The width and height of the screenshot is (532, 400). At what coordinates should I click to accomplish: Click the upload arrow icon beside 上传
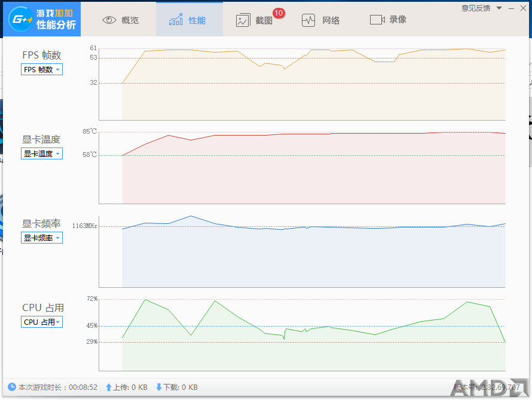click(x=109, y=387)
